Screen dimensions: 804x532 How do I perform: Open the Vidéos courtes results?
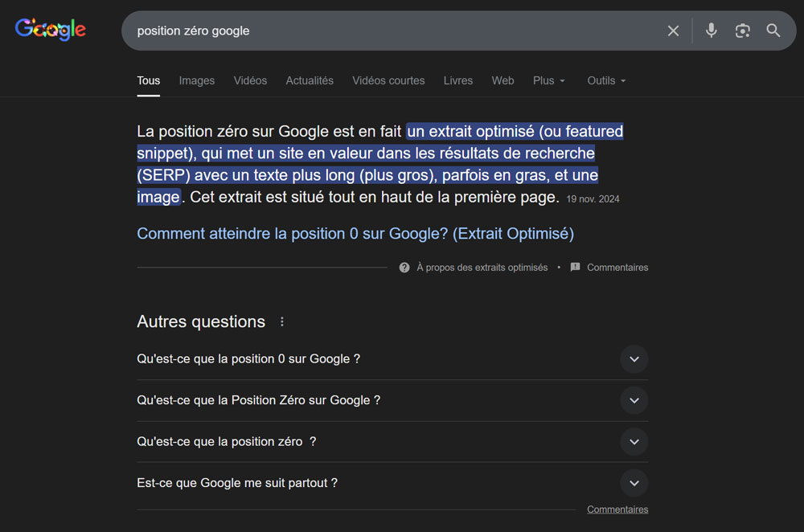(388, 80)
